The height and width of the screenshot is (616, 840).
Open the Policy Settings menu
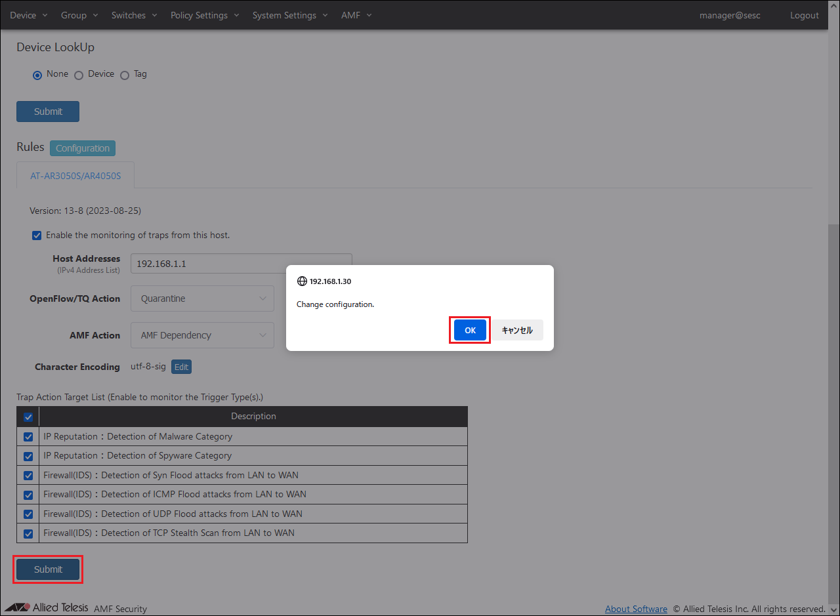pos(204,15)
